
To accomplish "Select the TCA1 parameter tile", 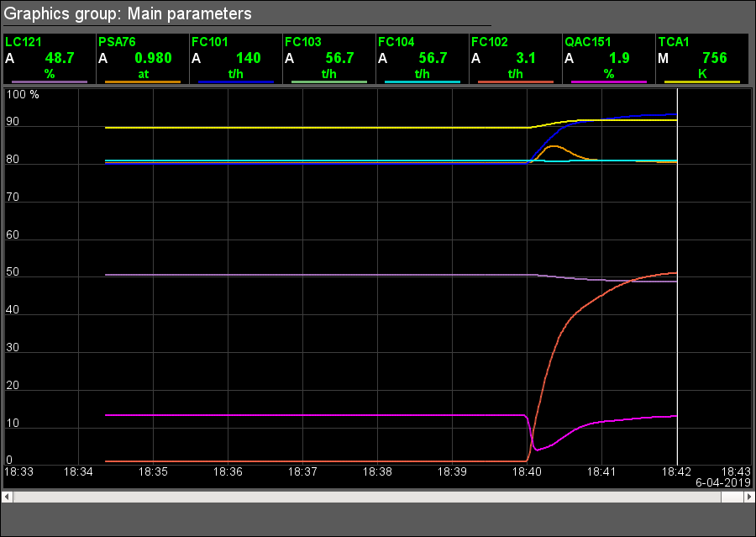I will tap(702, 59).
